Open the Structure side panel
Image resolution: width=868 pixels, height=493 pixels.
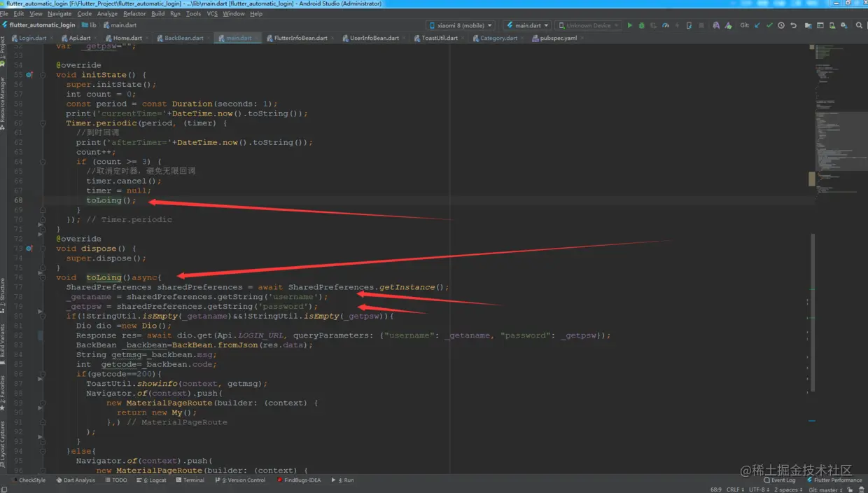(x=3, y=296)
